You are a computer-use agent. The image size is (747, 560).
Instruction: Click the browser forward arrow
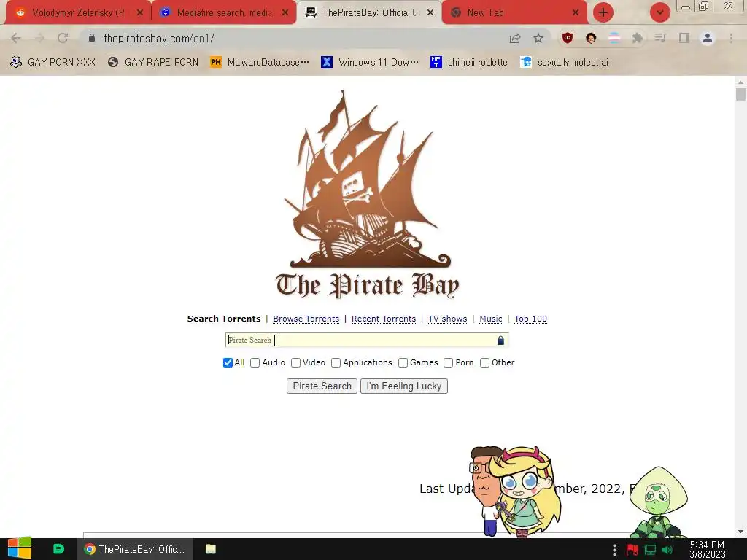(x=39, y=38)
